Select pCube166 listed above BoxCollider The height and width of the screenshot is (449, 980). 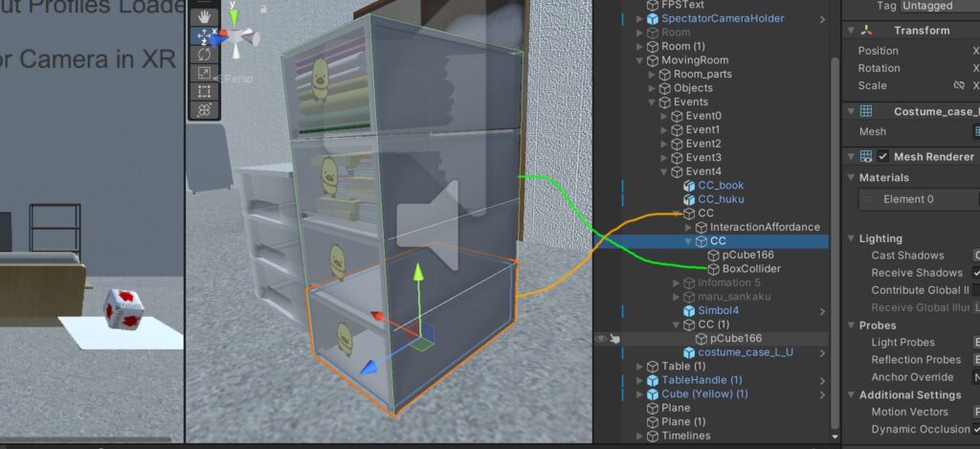tap(748, 255)
